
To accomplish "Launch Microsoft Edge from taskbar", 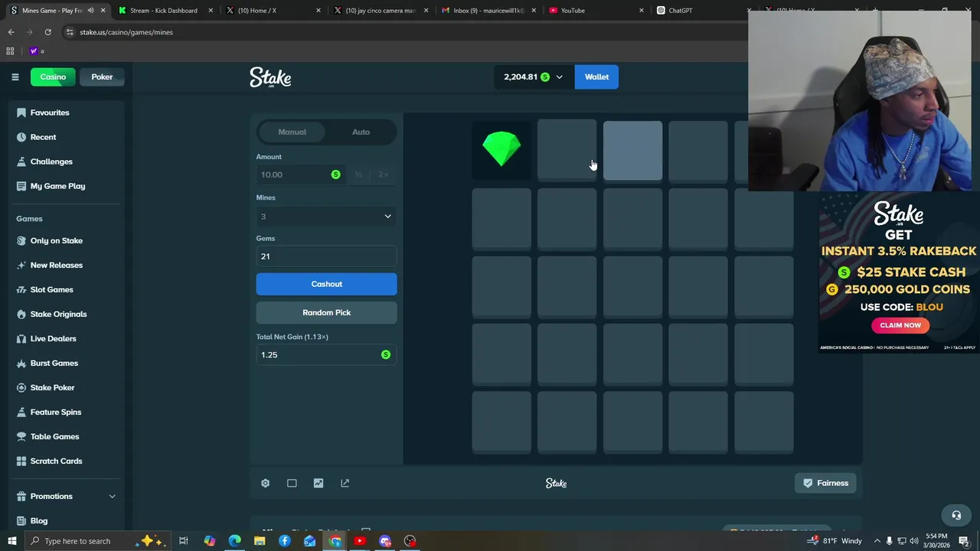I will click(234, 541).
